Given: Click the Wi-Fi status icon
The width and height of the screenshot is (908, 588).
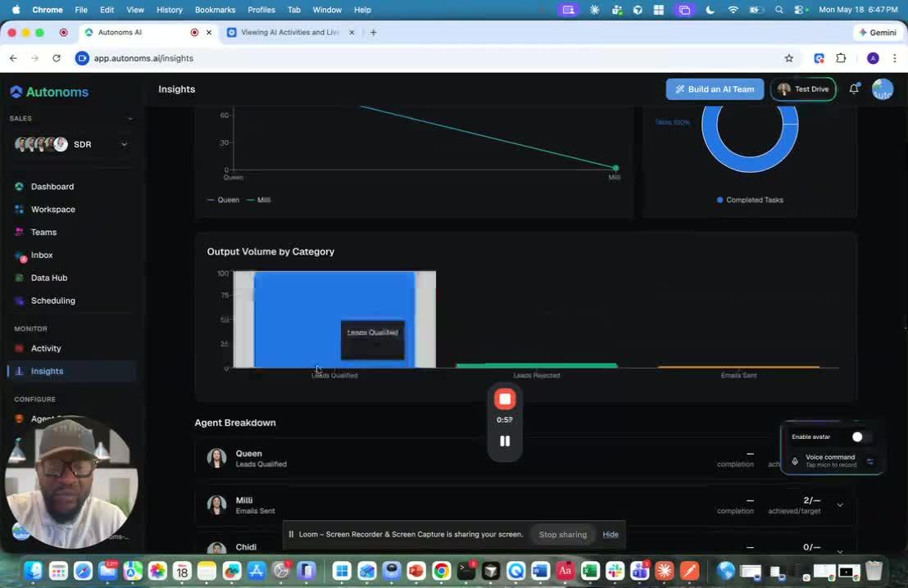Looking at the screenshot, I should click(733, 10).
